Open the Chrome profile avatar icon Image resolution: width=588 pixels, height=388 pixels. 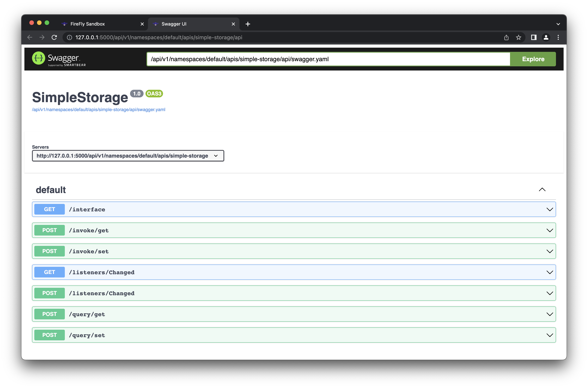(546, 37)
